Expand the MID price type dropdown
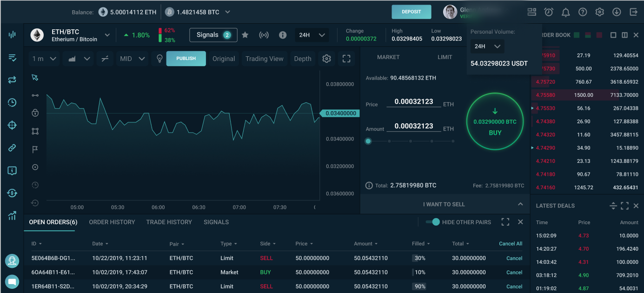The height and width of the screenshot is (293, 644). click(x=133, y=59)
